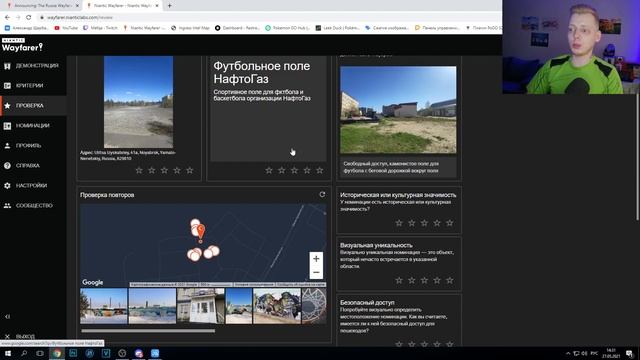Select the Проверка star icon in sidebar
The height and width of the screenshot is (360, 640).
click(7, 106)
